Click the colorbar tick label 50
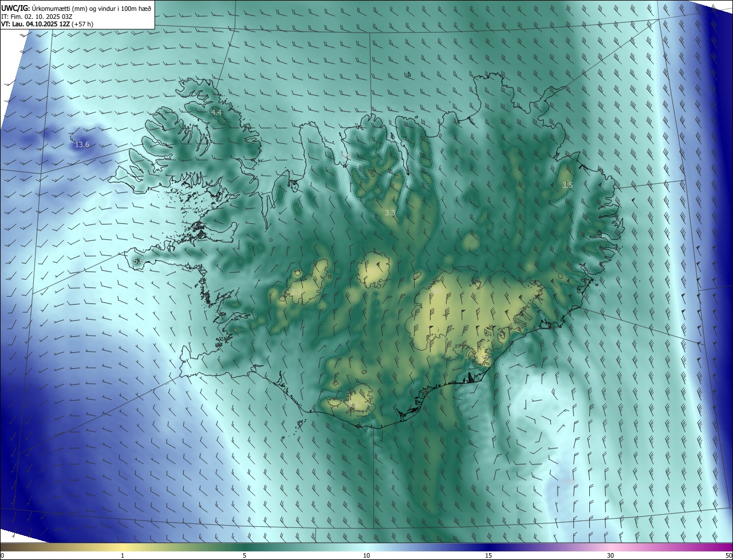The height and width of the screenshot is (560, 733). pyautogui.click(x=728, y=555)
